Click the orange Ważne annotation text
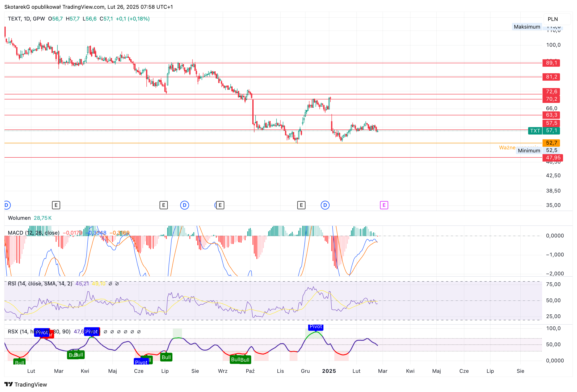Image resolution: width=577 pixels, height=392 pixels. [x=507, y=147]
